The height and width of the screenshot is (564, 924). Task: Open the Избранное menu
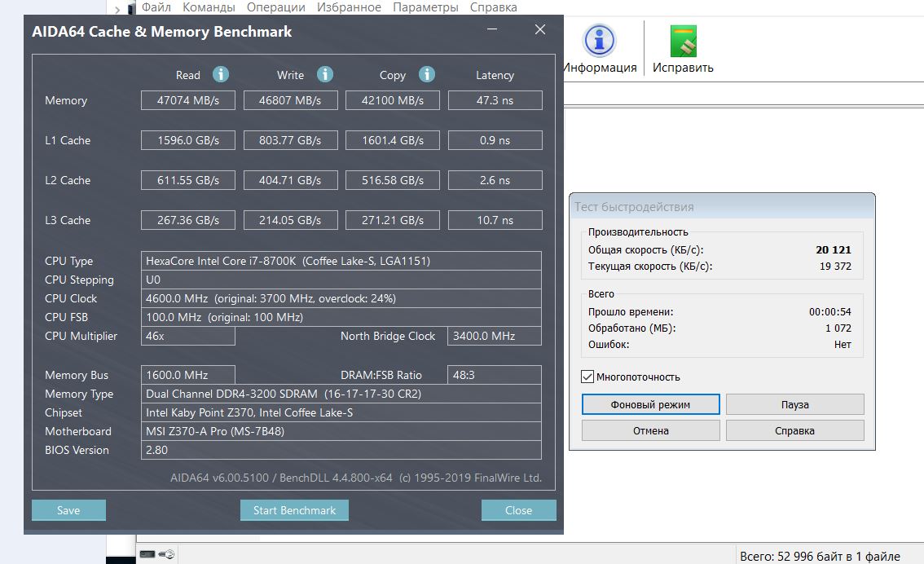pos(349,7)
